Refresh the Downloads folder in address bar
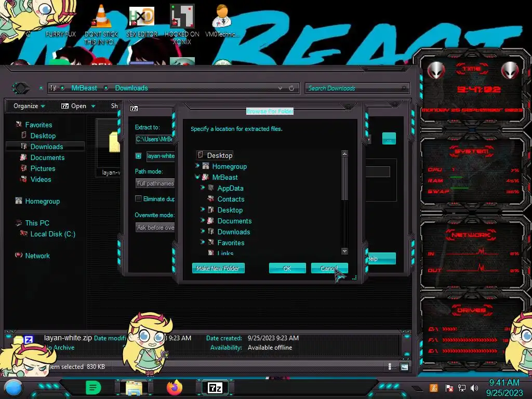Image resolution: width=532 pixels, height=399 pixels. pos(291,88)
